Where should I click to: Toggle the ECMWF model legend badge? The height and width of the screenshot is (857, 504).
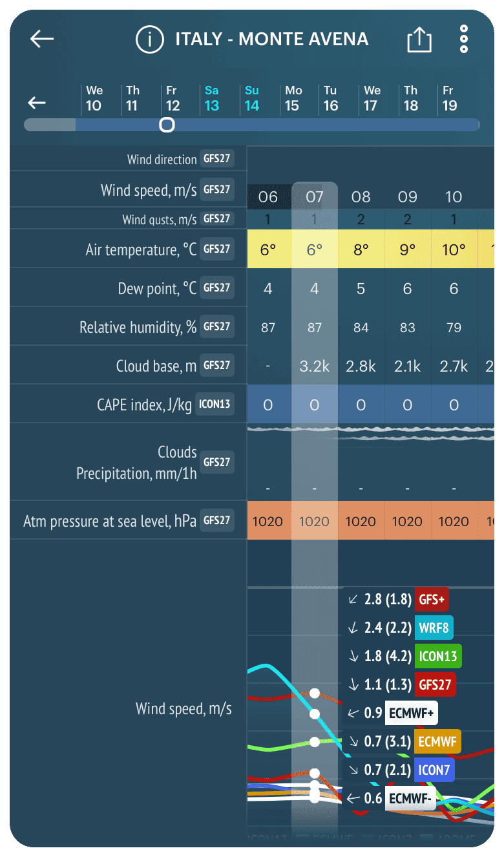[x=437, y=742]
